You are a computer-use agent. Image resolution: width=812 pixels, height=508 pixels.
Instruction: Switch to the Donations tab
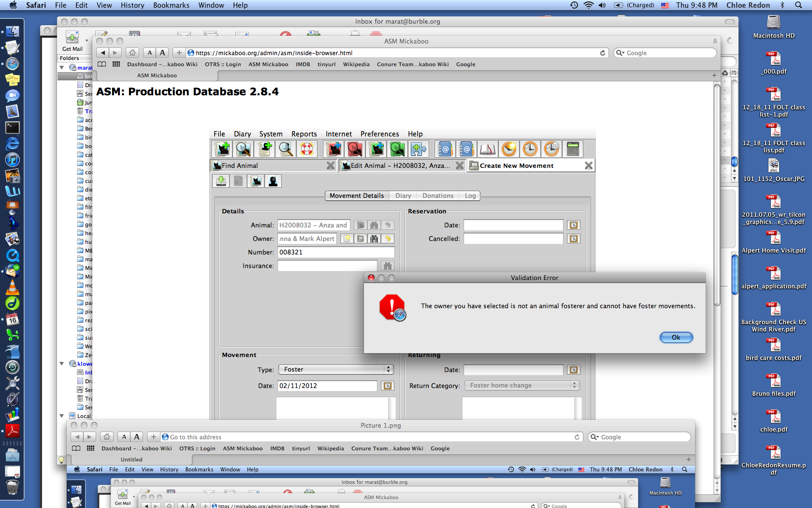(x=437, y=196)
